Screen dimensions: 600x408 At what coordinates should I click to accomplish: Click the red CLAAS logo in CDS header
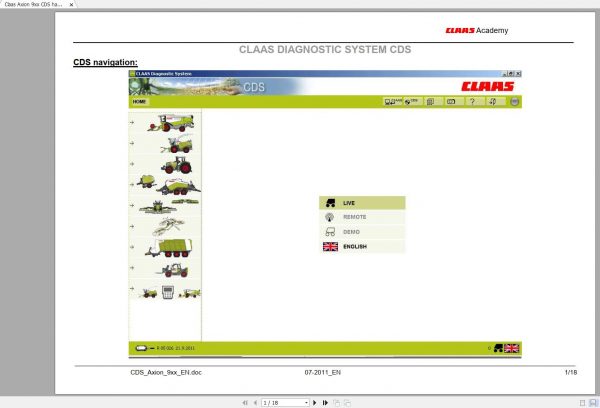(x=488, y=86)
